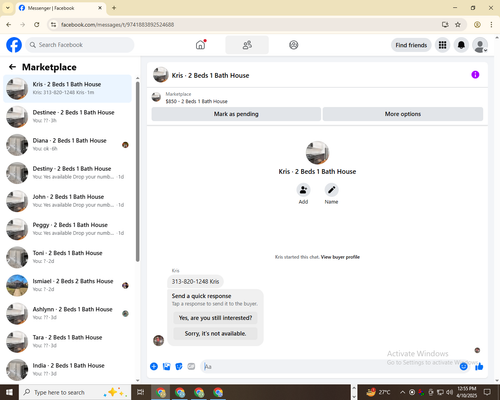500x400 pixels.
Task: Reload the browser page
Action: 37,24
